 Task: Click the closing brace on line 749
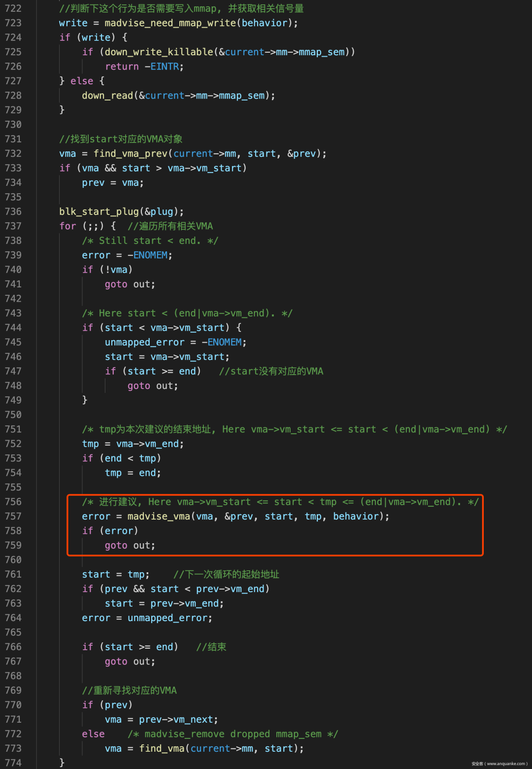point(85,400)
